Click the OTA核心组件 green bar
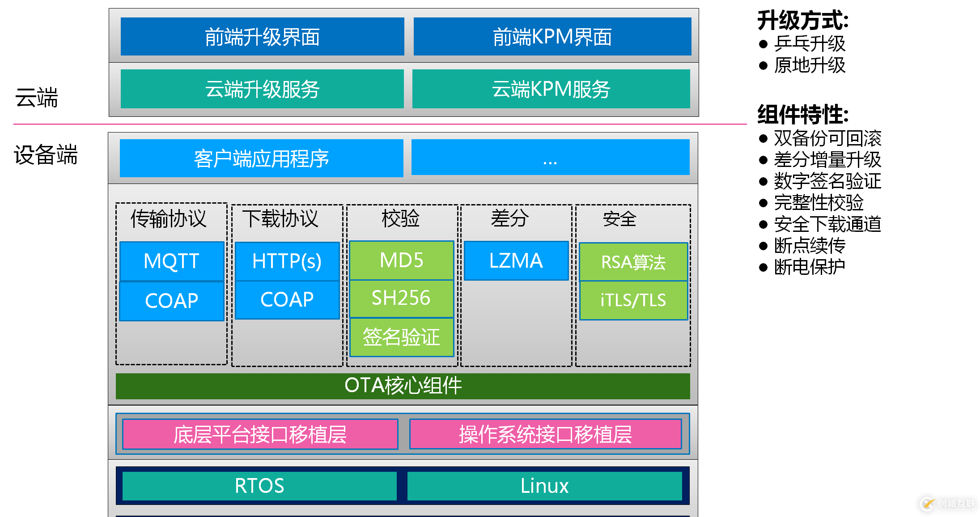 pos(403,386)
